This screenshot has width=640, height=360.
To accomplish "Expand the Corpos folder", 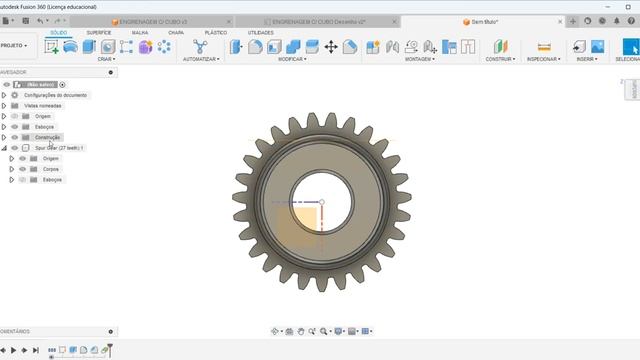I will point(12,169).
